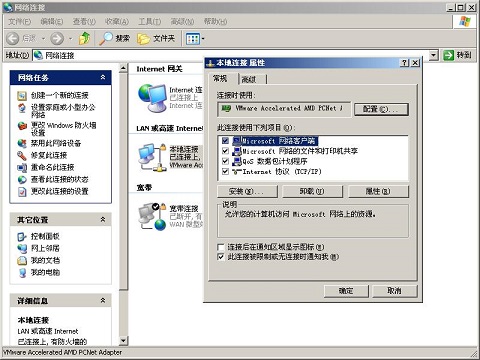Click the Configure (配置) button
Screen dimensions: 480x360
(x=381, y=109)
